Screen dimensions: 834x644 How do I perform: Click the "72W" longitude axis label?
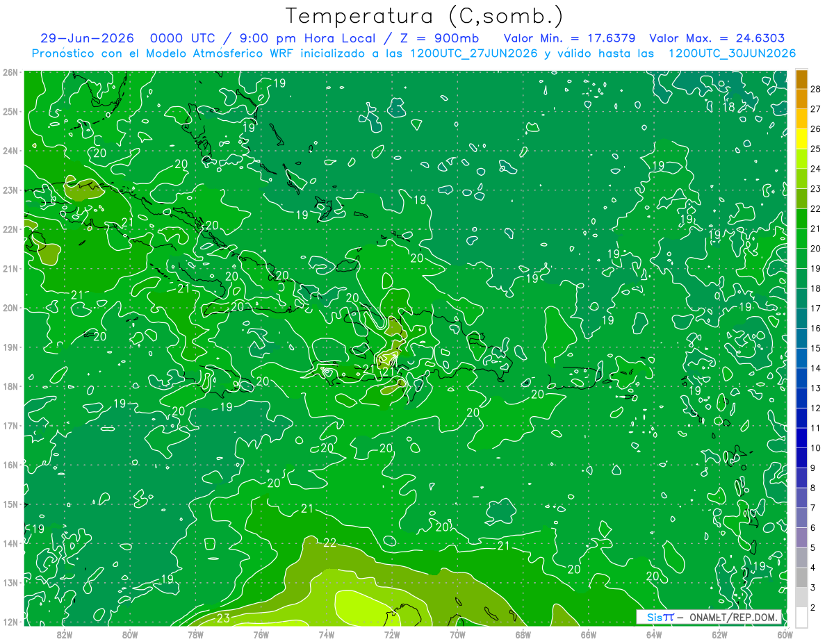point(392,634)
